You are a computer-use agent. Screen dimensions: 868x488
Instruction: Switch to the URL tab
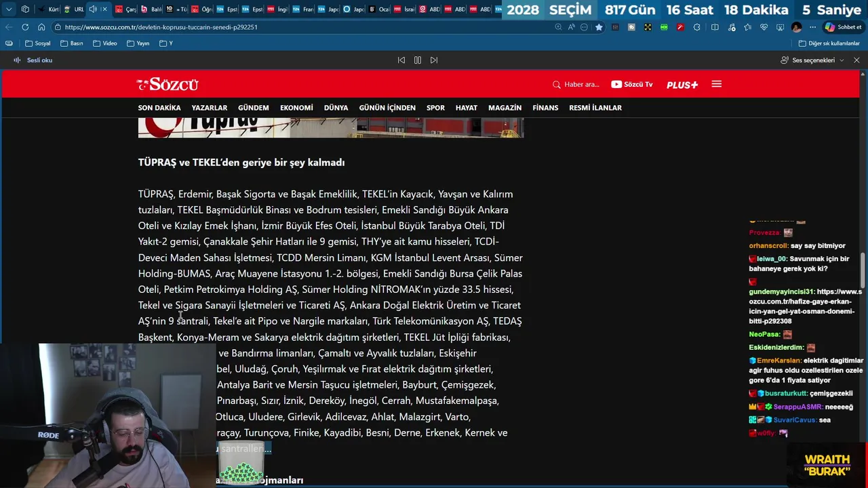tap(74, 9)
